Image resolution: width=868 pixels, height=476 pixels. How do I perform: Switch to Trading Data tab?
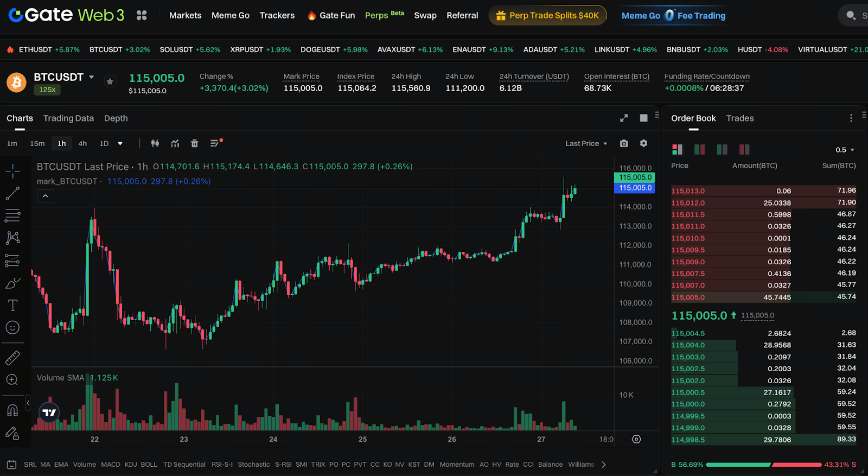[68, 118]
